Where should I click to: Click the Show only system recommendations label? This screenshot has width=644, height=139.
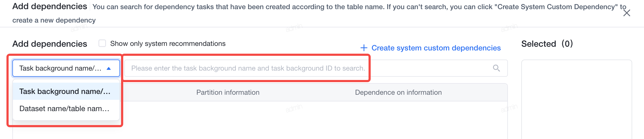point(168,43)
